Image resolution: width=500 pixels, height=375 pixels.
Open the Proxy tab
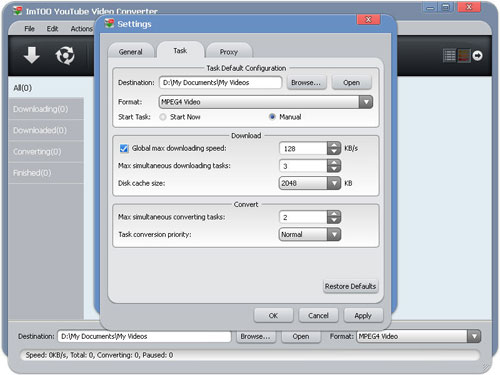tap(229, 52)
